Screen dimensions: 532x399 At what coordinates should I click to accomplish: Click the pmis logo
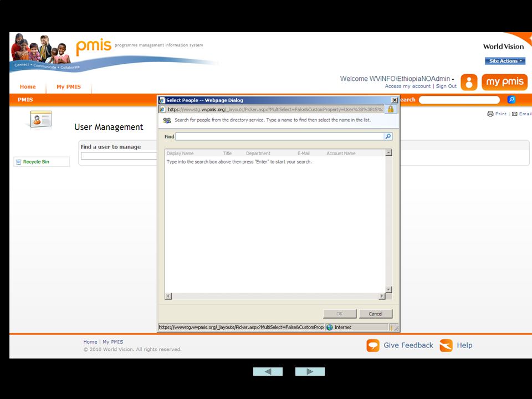tap(94, 47)
